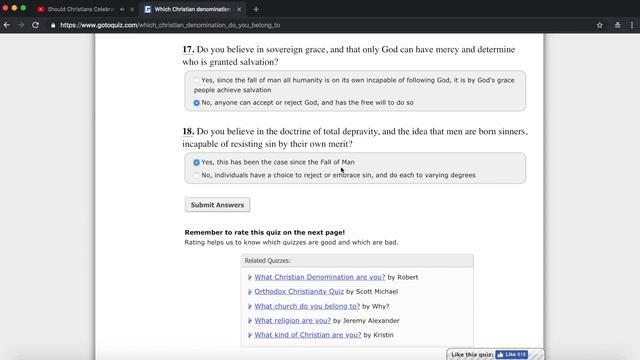The image size is (640, 360).
Task: Choose 'No, individuals have a choice' option
Action: pyautogui.click(x=197, y=175)
